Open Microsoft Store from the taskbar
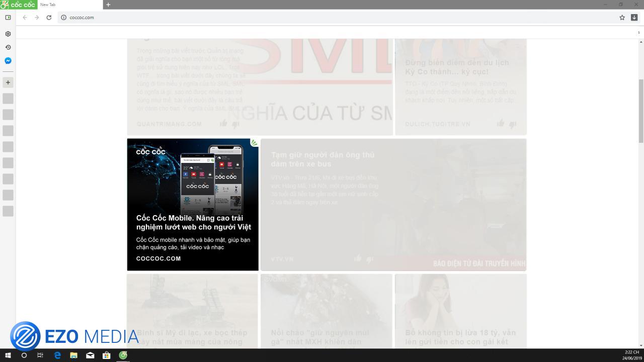 (106, 355)
